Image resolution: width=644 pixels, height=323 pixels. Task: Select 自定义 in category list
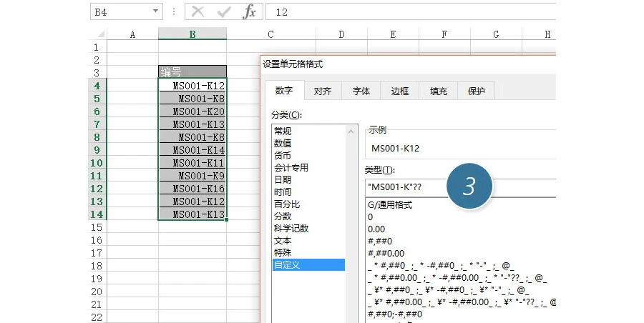coord(309,264)
